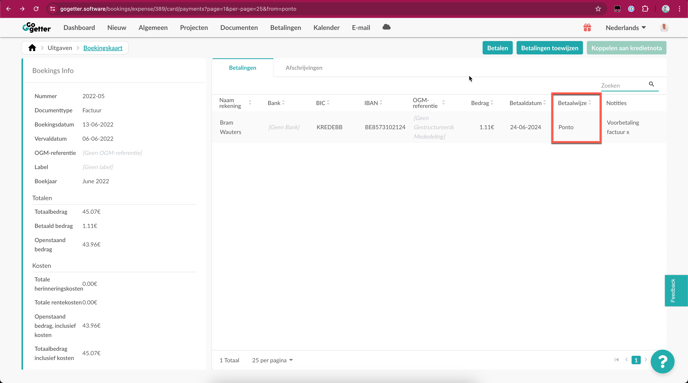Open the Betalingen menu in navbar
Screen dimensions: 688x383
tap(286, 28)
